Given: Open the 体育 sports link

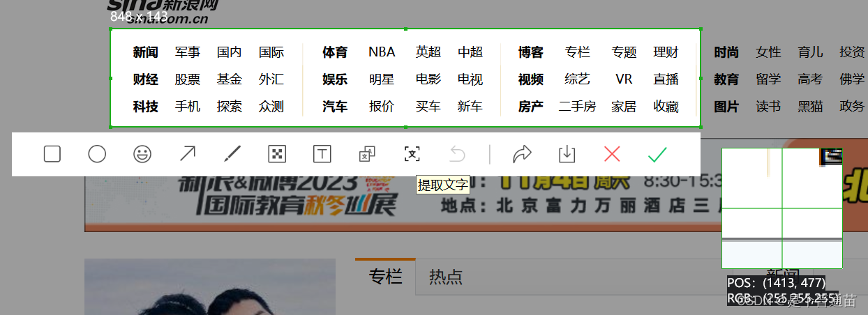Looking at the screenshot, I should click(335, 52).
